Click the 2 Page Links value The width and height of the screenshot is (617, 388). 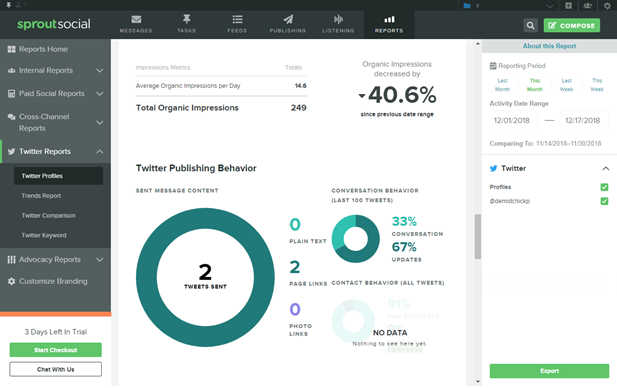pos(295,267)
